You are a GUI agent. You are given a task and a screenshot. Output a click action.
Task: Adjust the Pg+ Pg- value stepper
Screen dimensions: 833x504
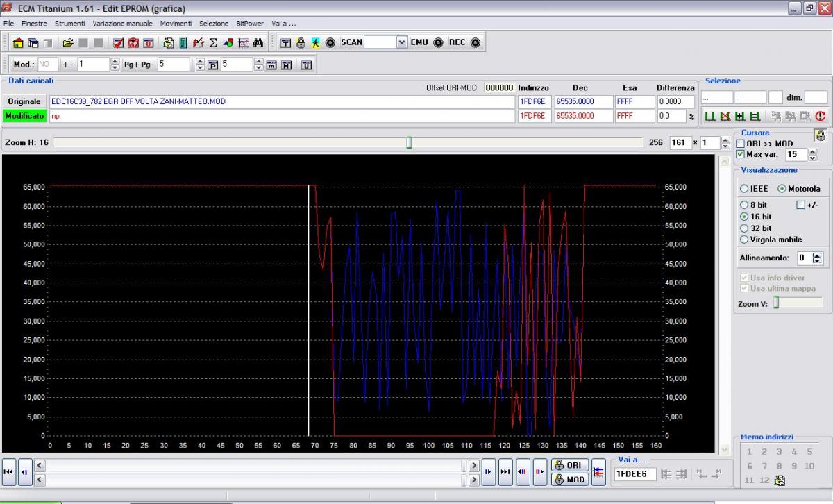coord(201,65)
